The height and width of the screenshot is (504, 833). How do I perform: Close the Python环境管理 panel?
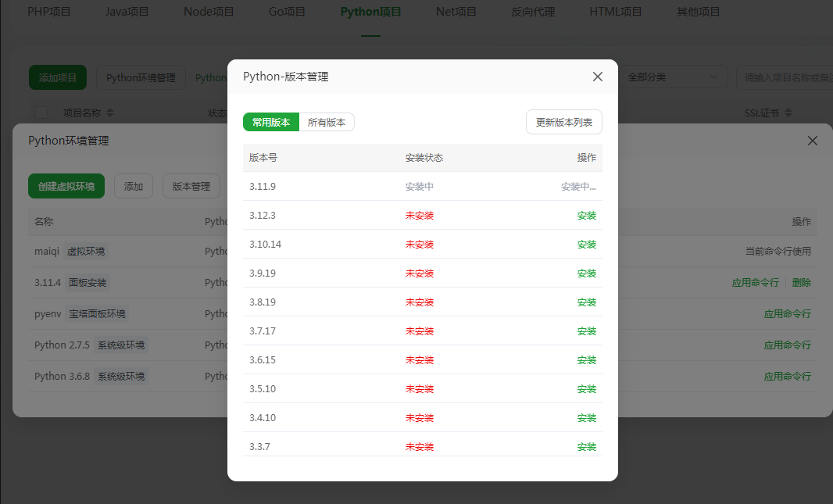click(813, 141)
